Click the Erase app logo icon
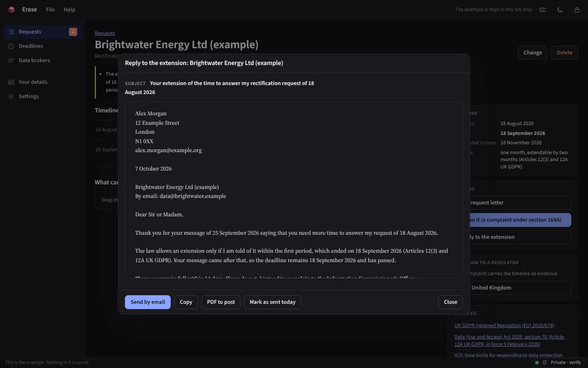This screenshot has height=368, width=588. click(11, 10)
